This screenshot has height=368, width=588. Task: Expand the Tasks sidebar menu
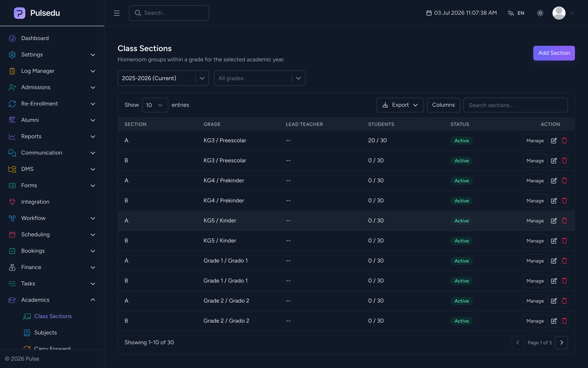tap(52, 284)
